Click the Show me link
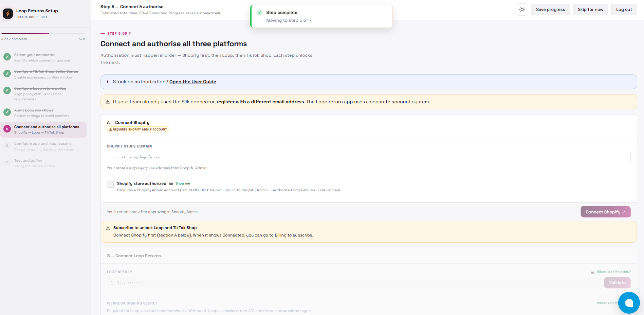Image resolution: width=644 pixels, height=315 pixels. coord(183,183)
